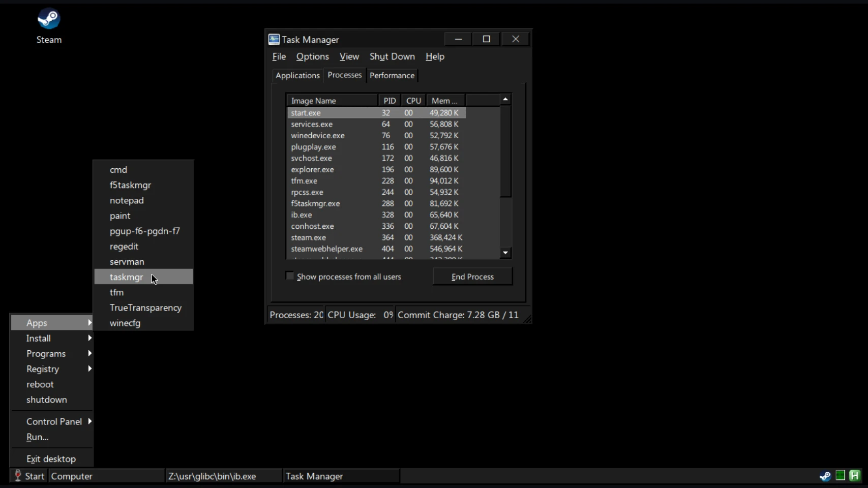868x488 pixels.
Task: Click the scroll up arrow in process list
Action: tap(505, 100)
